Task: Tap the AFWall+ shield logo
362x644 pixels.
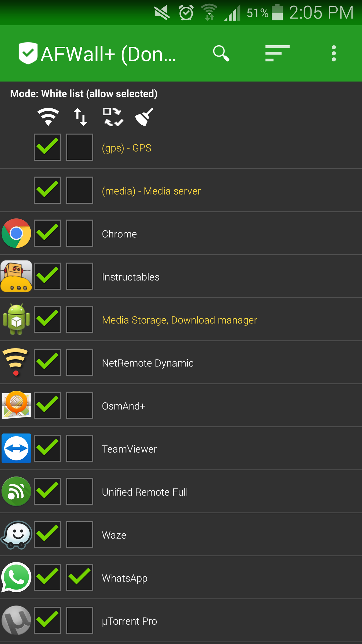Action: [x=28, y=53]
